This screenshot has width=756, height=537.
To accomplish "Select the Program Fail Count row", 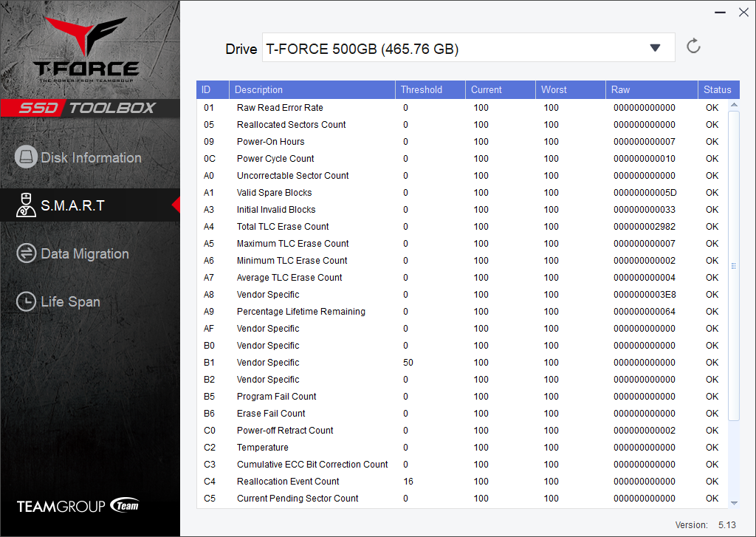I will (462, 396).
